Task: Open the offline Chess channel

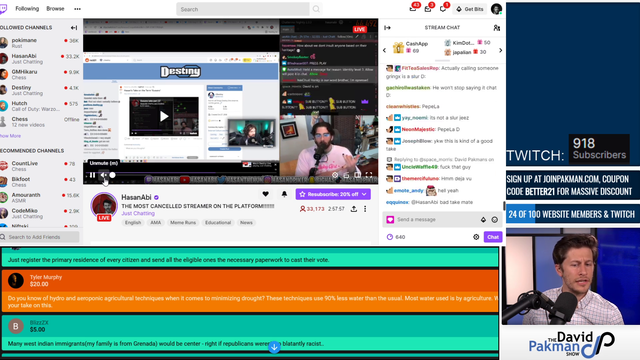Action: [40, 122]
